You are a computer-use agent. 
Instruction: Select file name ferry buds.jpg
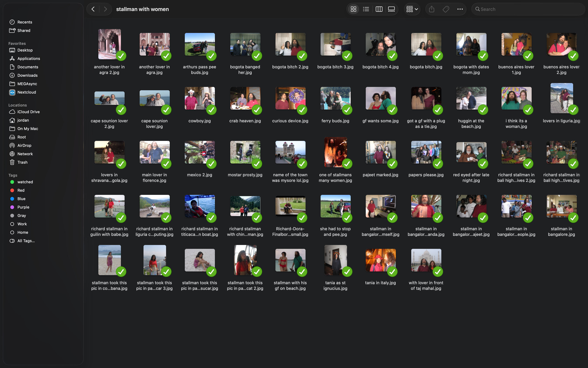tap(335, 121)
